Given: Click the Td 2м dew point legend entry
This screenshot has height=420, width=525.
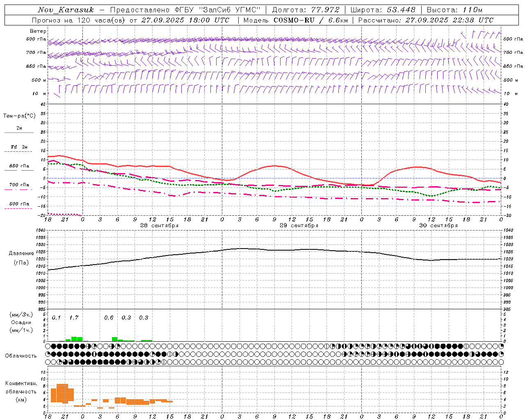Looking at the screenshot, I should (x=19, y=147).
